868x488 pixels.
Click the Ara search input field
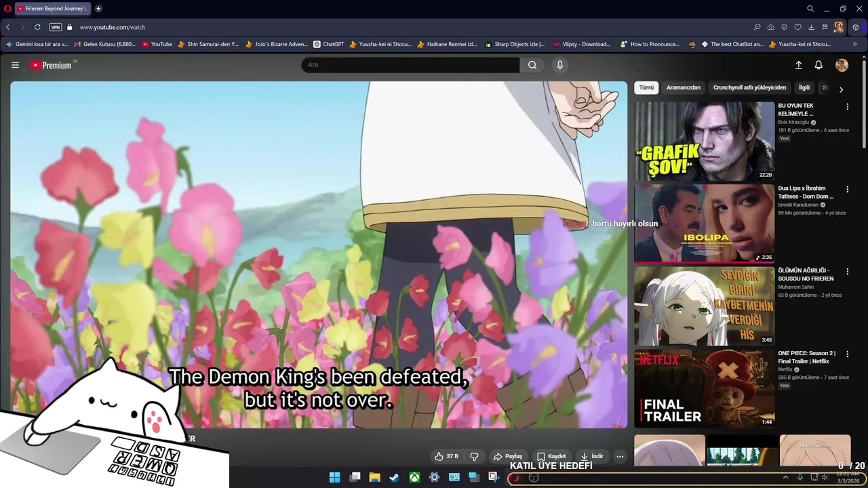(410, 65)
